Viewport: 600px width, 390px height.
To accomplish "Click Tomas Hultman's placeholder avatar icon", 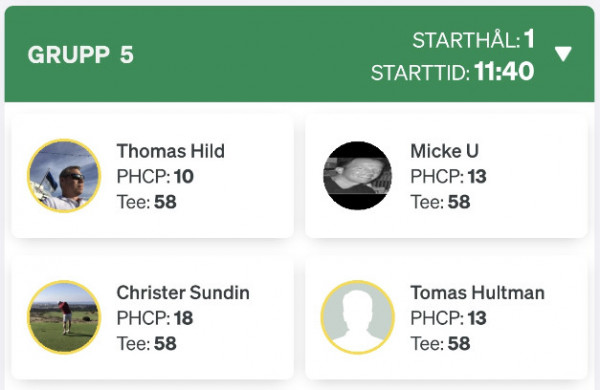I will pyautogui.click(x=358, y=317).
